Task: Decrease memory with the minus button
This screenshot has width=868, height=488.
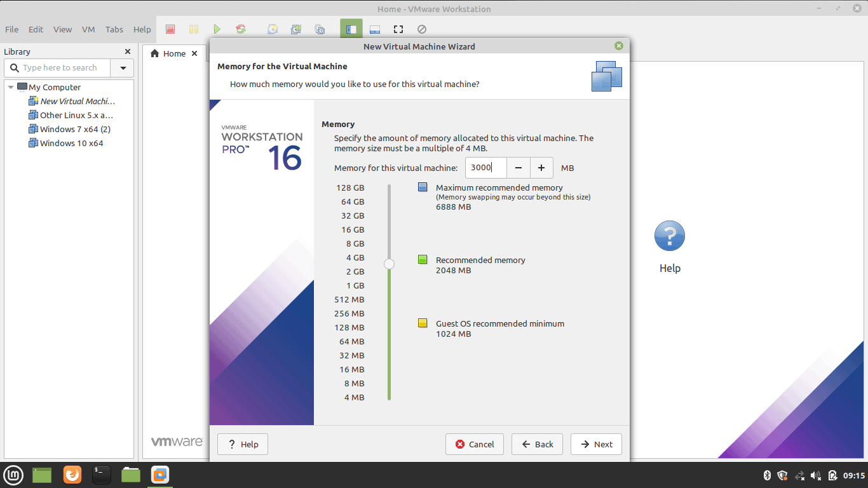Action: click(519, 168)
